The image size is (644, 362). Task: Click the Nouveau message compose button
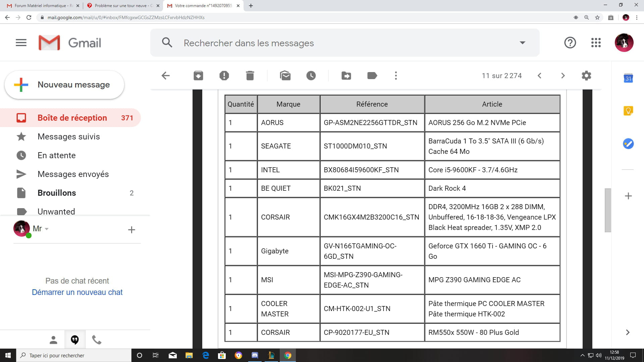(64, 85)
